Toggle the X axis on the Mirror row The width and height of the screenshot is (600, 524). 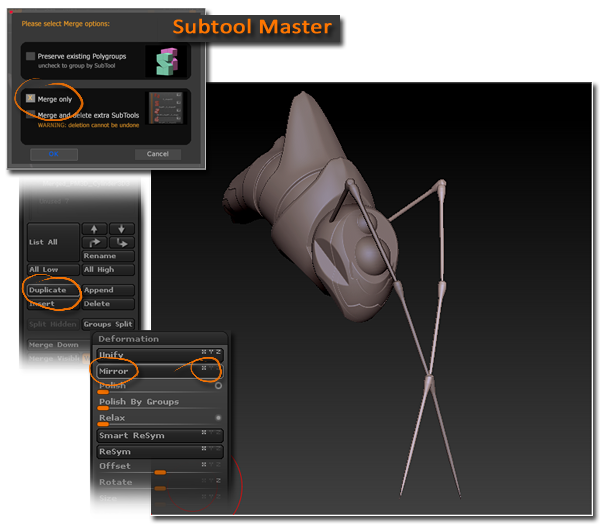coord(204,368)
